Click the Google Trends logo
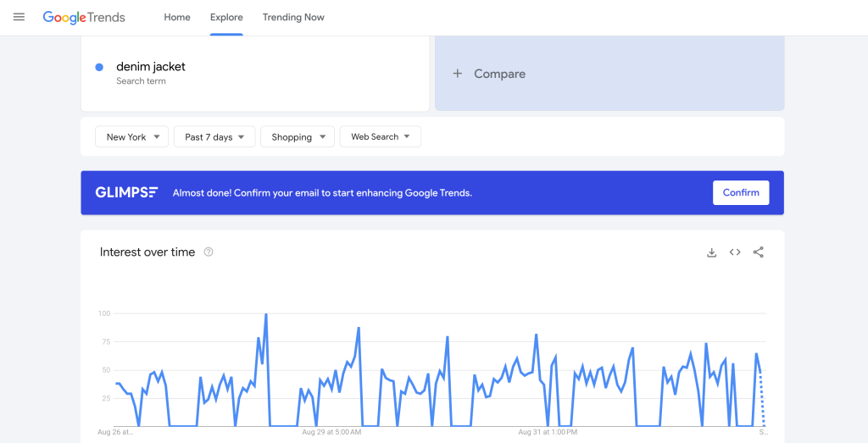 click(84, 18)
